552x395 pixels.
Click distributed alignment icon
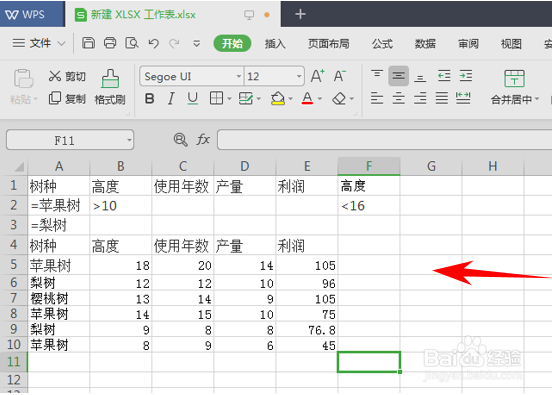(463, 98)
